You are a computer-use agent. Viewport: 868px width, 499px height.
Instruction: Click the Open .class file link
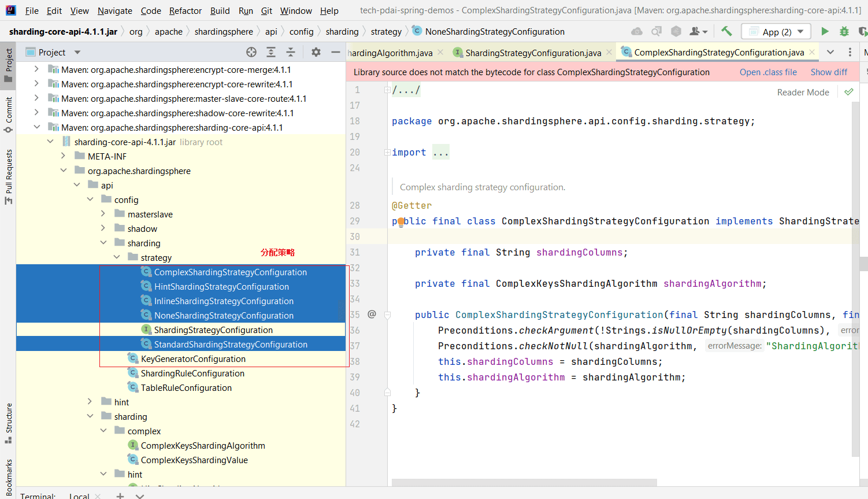(768, 72)
